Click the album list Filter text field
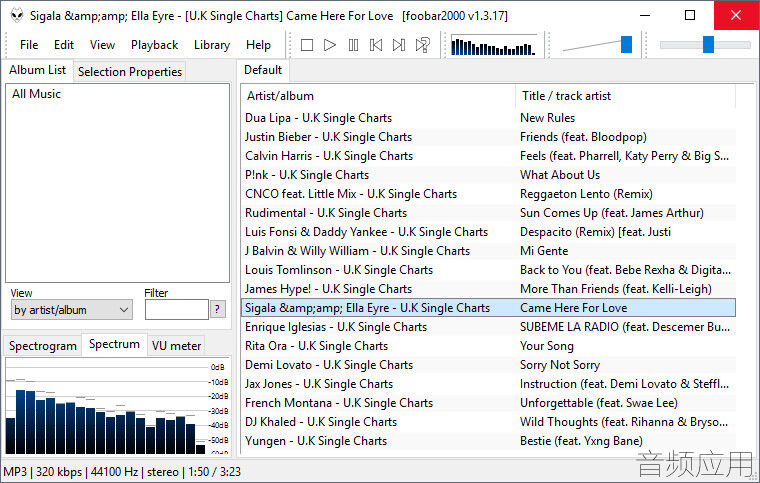This screenshot has width=760, height=483. [176, 310]
